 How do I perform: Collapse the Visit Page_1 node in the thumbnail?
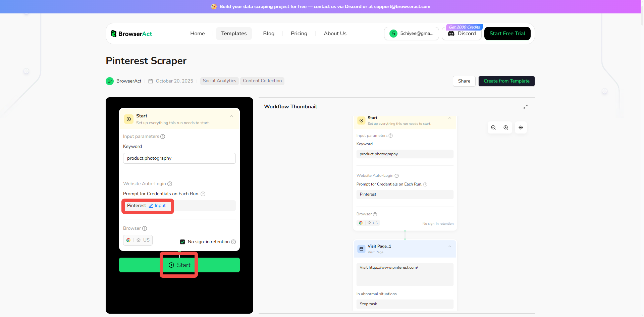450,247
